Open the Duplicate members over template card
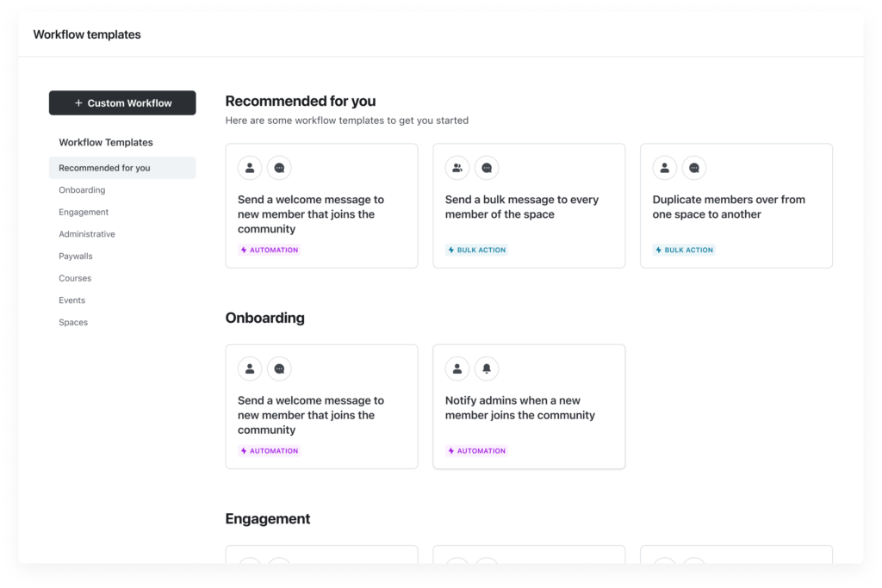The image size is (882, 588). pos(736,205)
